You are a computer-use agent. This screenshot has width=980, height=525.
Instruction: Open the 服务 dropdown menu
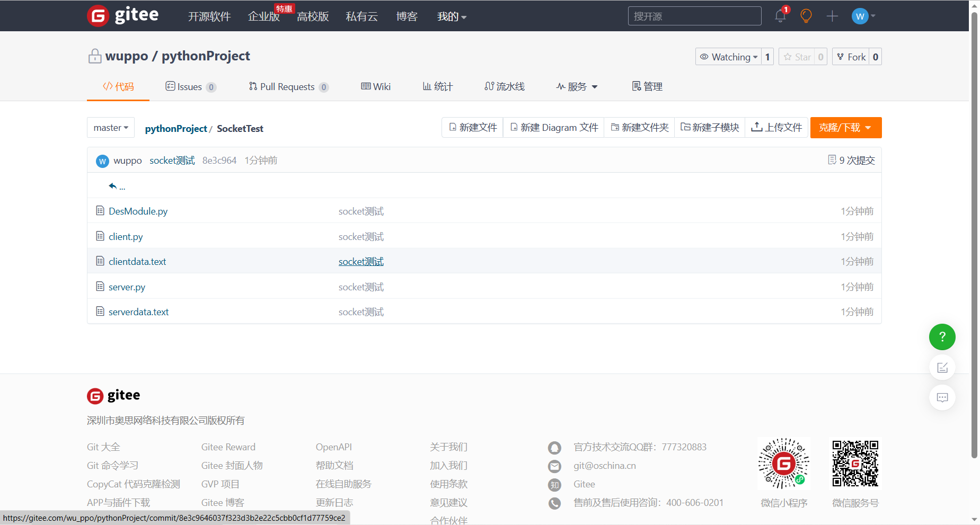click(577, 86)
